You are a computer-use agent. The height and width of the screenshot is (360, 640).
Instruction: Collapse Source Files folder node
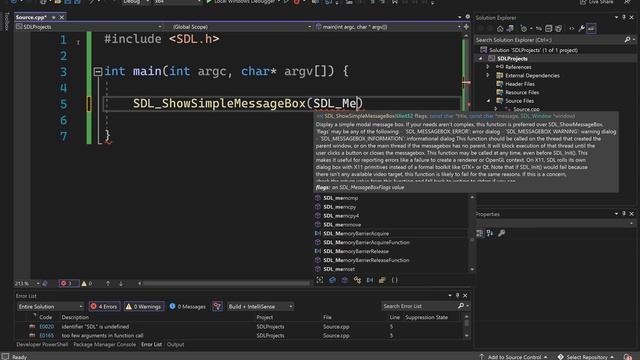coord(488,100)
